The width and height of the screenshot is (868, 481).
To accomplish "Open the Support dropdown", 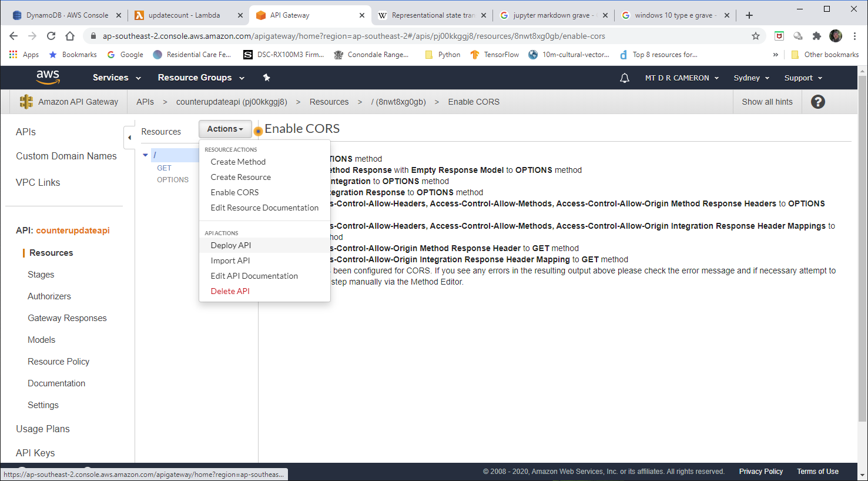I will (x=803, y=78).
